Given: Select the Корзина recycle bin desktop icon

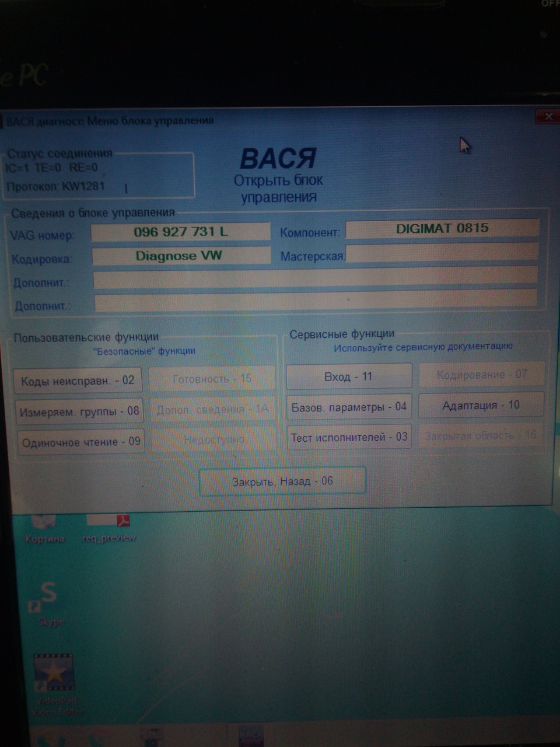Looking at the screenshot, I should tap(44, 528).
